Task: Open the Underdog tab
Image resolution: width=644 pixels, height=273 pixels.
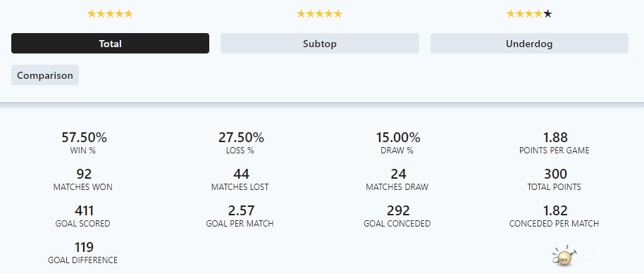Action: tap(529, 44)
